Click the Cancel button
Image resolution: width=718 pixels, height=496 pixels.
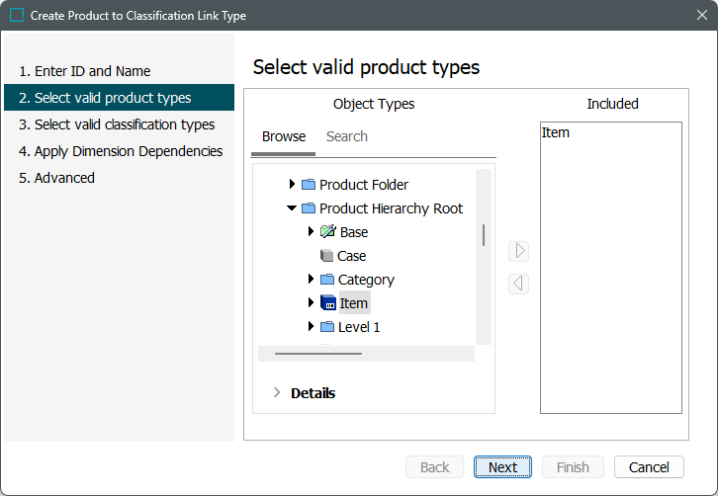coord(649,467)
